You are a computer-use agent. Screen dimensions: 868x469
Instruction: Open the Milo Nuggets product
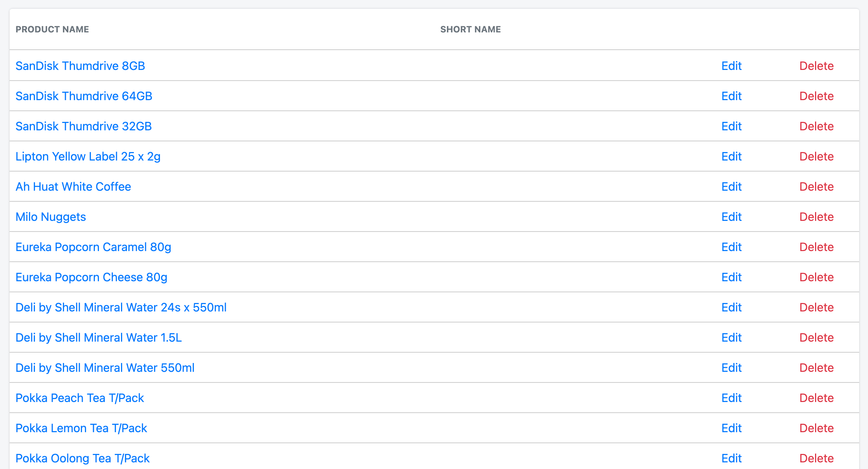51,217
